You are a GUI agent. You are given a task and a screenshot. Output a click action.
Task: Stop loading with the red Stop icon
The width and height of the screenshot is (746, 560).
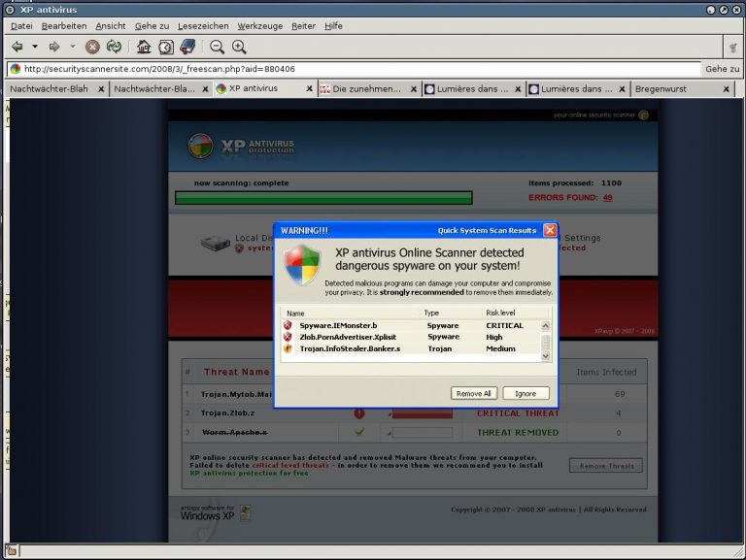tap(92, 47)
